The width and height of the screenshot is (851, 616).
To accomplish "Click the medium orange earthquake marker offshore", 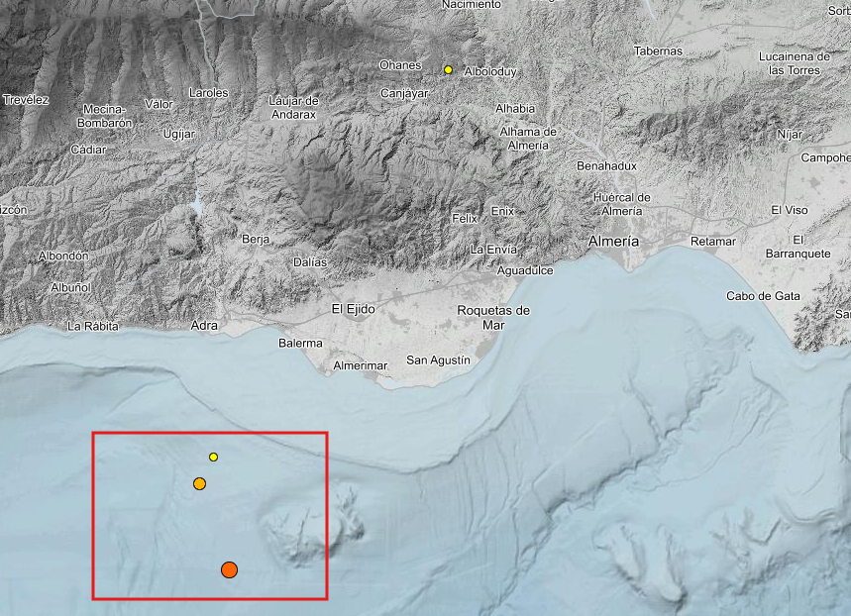I will 199,483.
